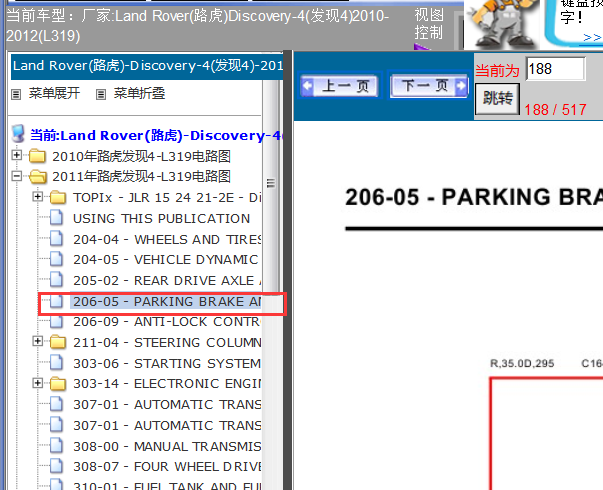The height and width of the screenshot is (490, 603).
Task: Click the USING THIS PUBLICATION page icon
Action: tap(57, 218)
